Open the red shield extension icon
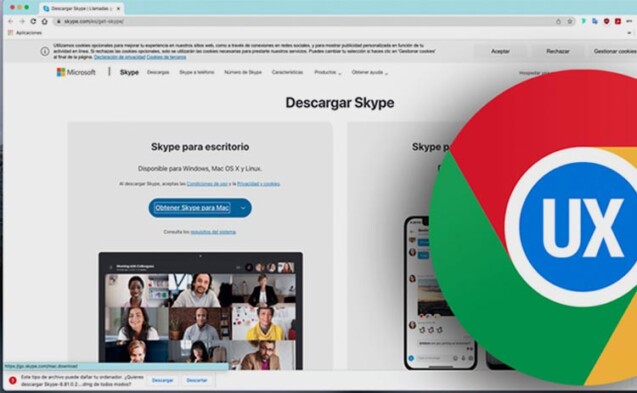 tap(607, 21)
